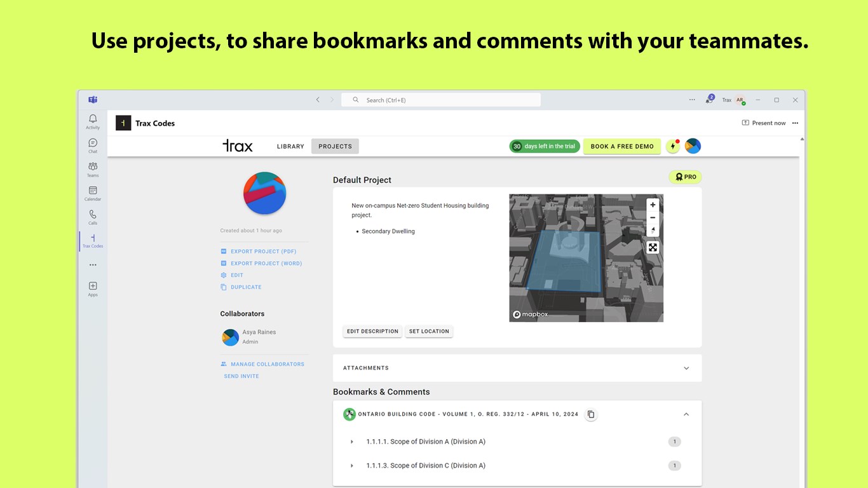Screen dimensions: 868x488
Task: Open the AR profile avatar in title bar
Action: point(740,100)
